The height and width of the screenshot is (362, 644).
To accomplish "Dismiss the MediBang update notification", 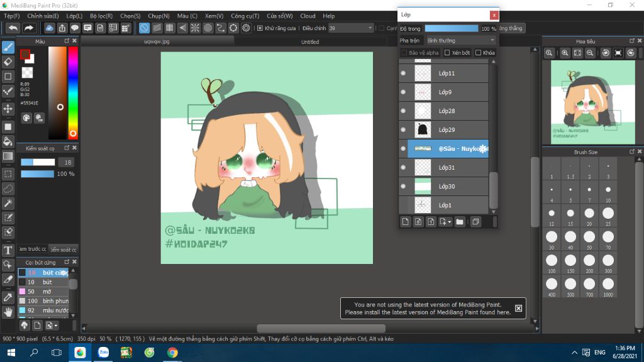I will point(519,308).
